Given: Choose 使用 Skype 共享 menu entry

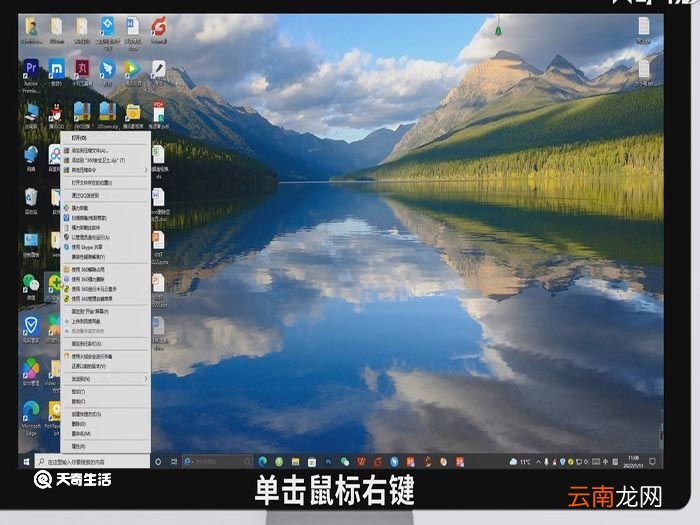Looking at the screenshot, I should (106, 247).
